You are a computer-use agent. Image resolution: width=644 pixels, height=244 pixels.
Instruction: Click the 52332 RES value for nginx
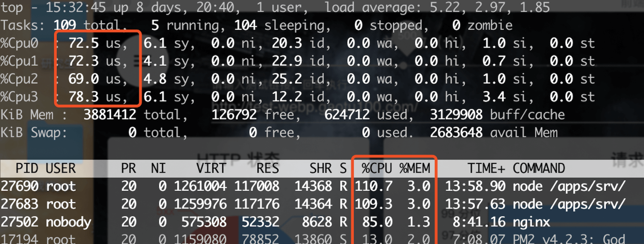[x=260, y=222]
